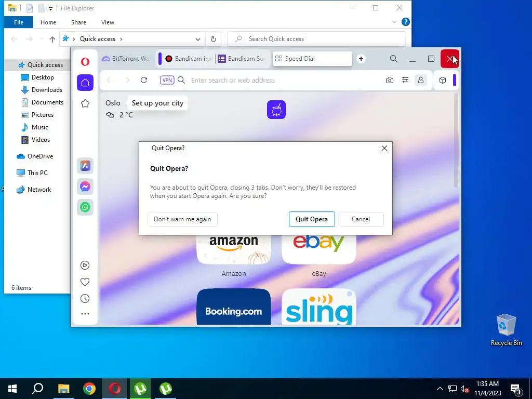Toggle the VPN badge in address bar
This screenshot has height=399, width=532.
click(167, 80)
